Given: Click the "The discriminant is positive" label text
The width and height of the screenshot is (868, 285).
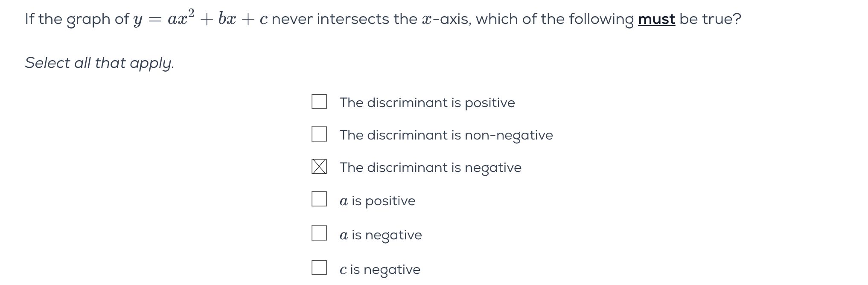Looking at the screenshot, I should click(x=427, y=103).
